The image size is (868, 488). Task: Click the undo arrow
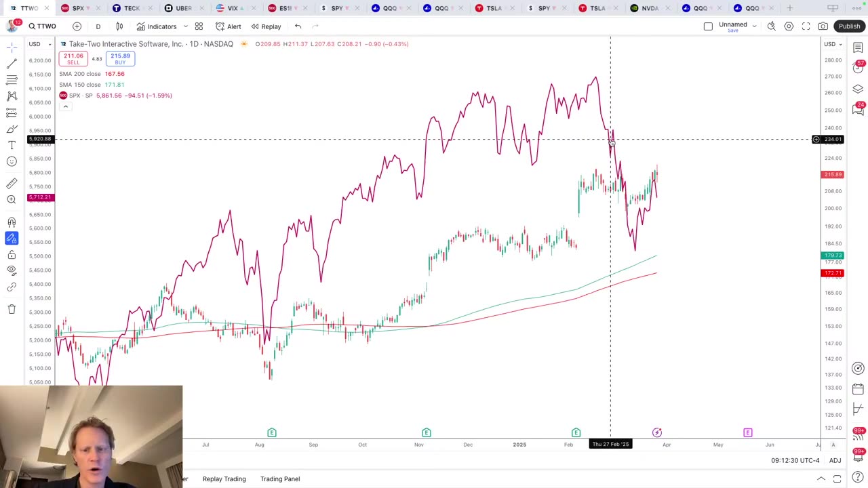(298, 26)
